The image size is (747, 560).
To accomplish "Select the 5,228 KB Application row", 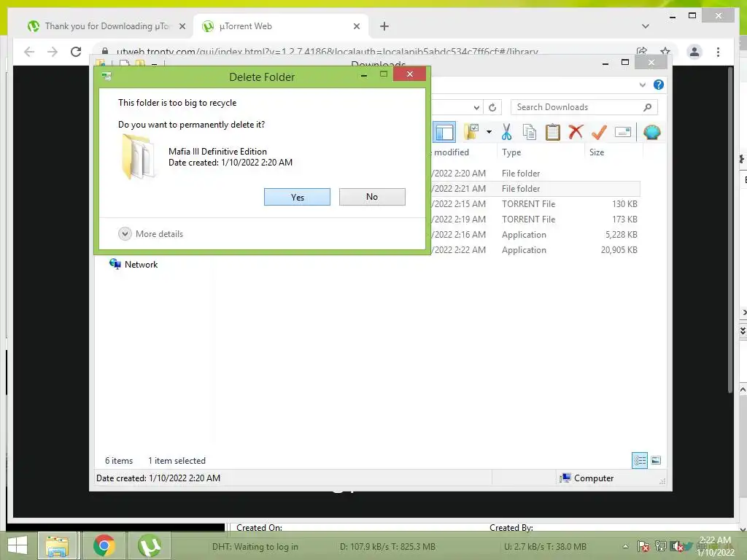I will 535,235.
